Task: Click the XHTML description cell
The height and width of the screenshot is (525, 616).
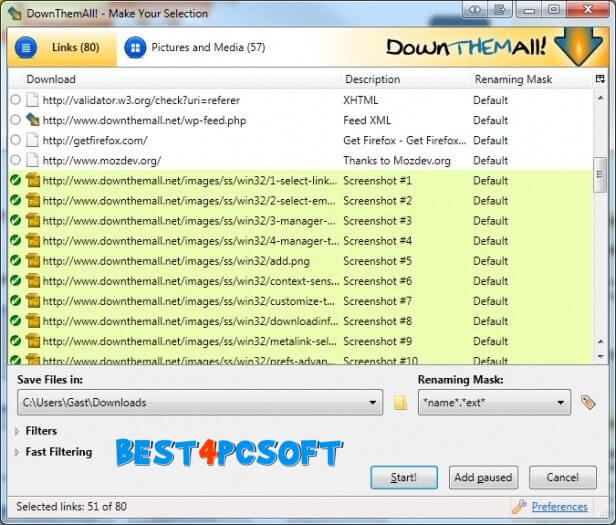Action: 361,100
